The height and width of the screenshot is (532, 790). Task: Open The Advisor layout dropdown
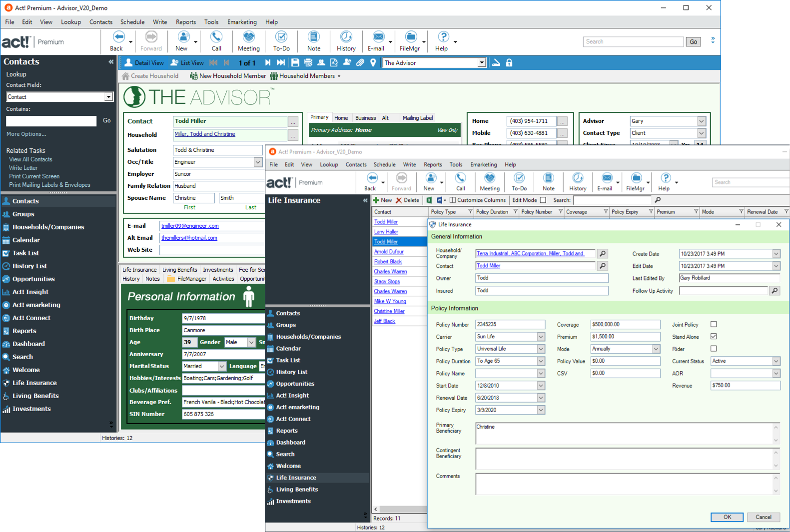(x=482, y=63)
